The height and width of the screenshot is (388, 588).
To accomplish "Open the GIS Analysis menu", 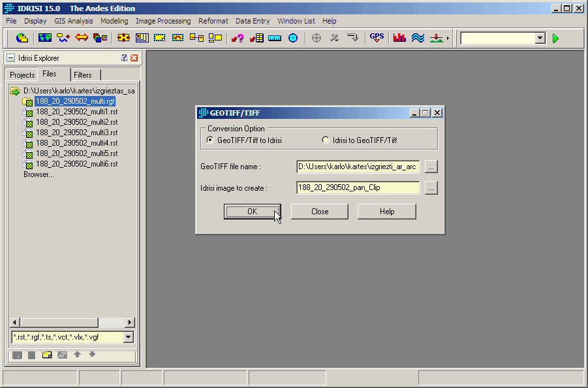I will [74, 21].
